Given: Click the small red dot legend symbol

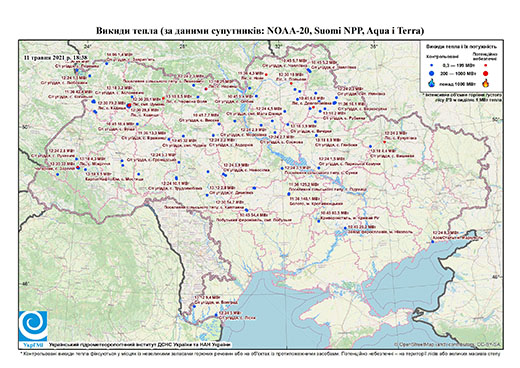Looking at the screenshot, I should [x=485, y=65].
